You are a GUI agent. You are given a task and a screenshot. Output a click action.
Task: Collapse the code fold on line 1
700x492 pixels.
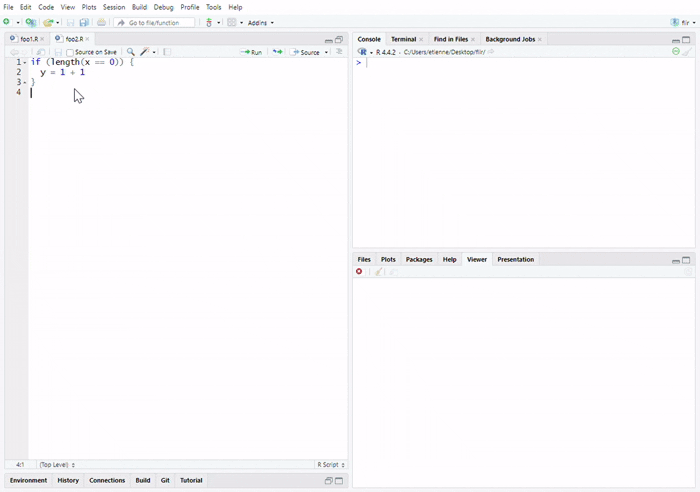(x=25, y=63)
